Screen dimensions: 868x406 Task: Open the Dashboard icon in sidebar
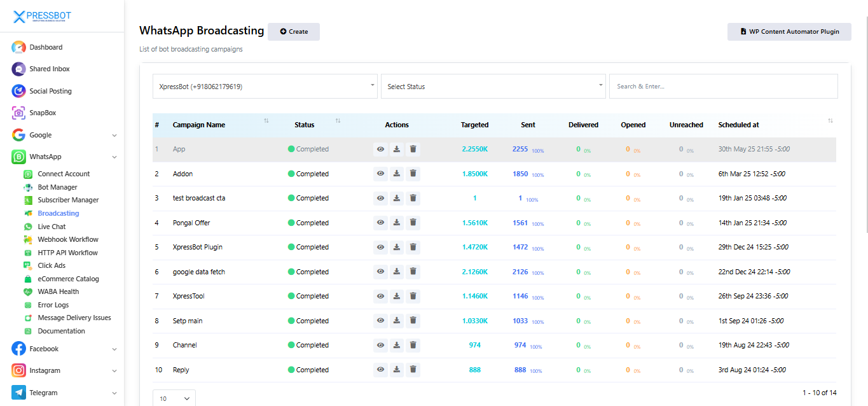click(18, 47)
